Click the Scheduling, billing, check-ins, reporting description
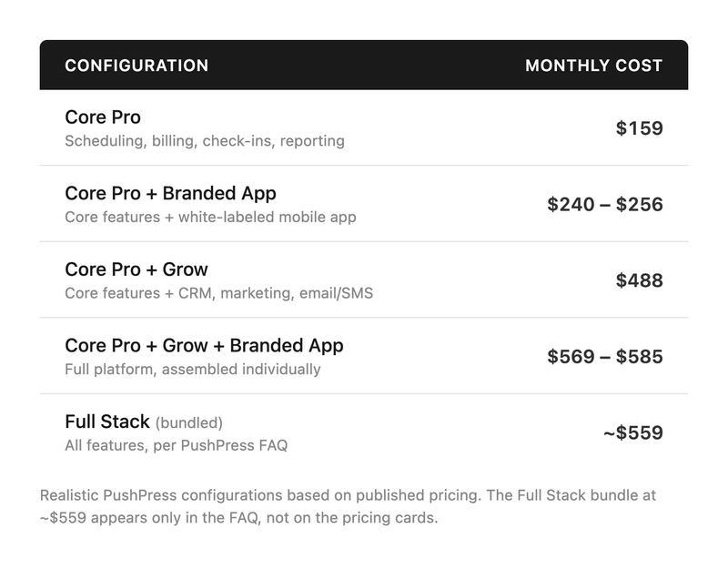Screen dimensions: 728x569 coord(205,141)
